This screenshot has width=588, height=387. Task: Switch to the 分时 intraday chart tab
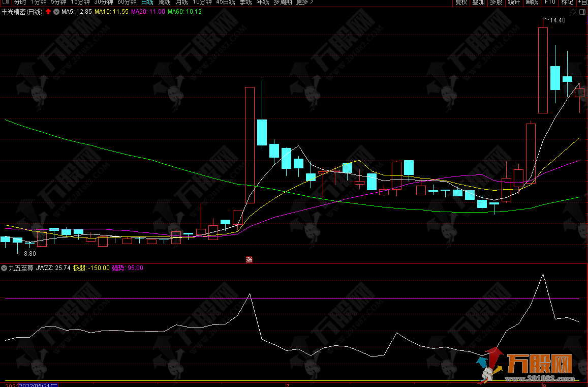(20, 2)
